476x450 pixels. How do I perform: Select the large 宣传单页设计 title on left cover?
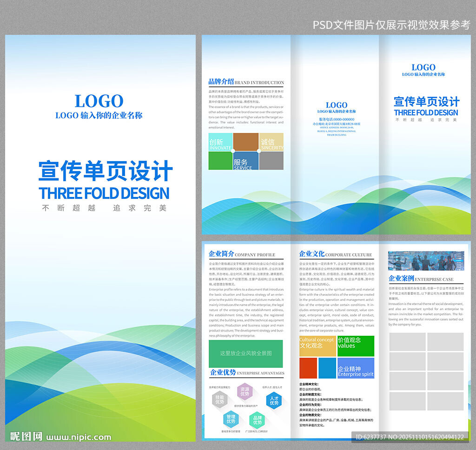[106, 171]
